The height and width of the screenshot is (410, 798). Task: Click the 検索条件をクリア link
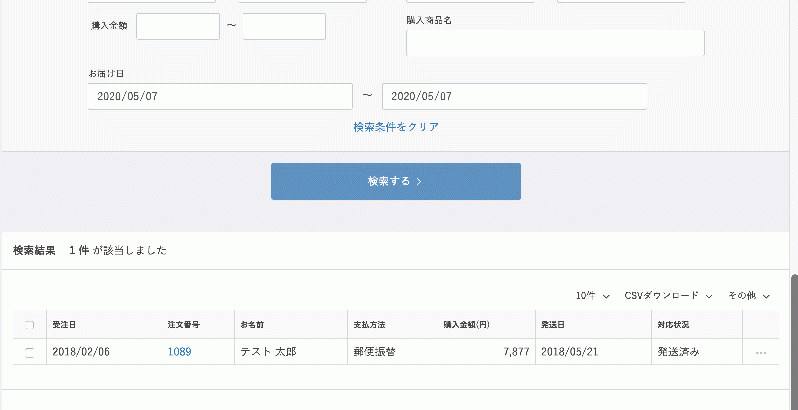[x=396, y=127]
